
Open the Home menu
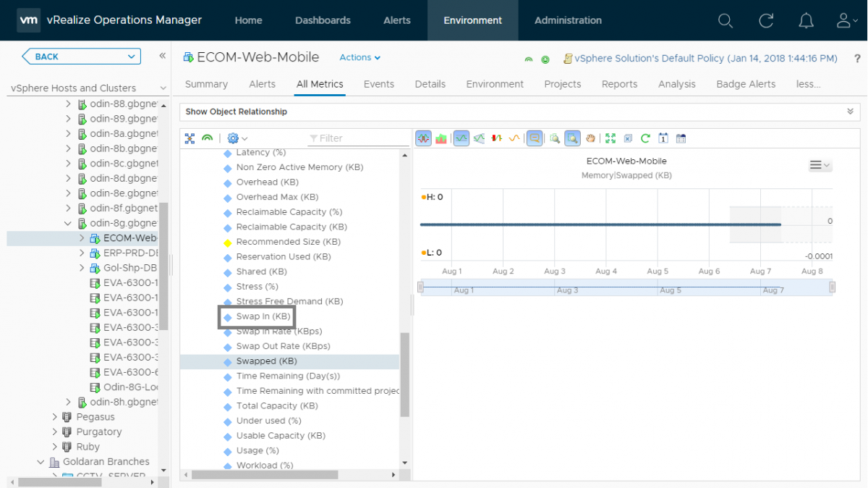click(x=248, y=20)
